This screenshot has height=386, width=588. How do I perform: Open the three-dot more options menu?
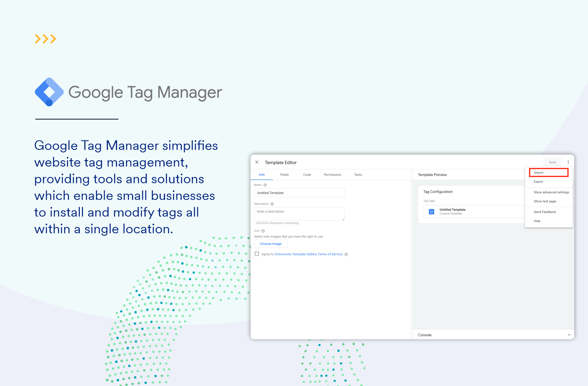click(568, 162)
